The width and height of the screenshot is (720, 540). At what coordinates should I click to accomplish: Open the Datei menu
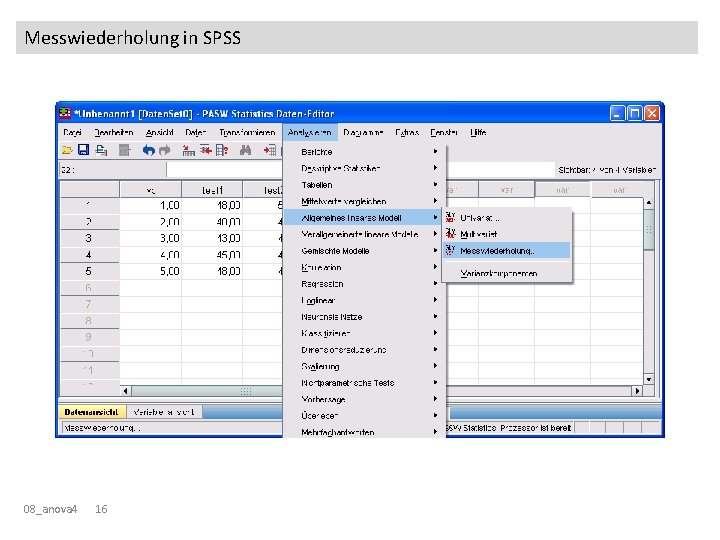[x=72, y=132]
